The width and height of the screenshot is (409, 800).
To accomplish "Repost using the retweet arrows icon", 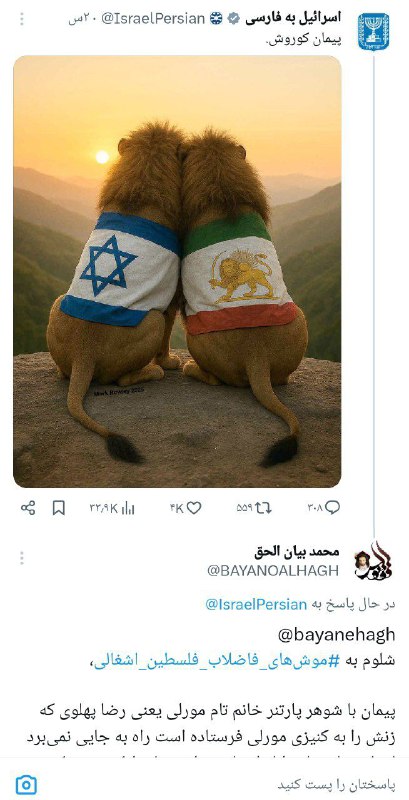I will pos(264,508).
